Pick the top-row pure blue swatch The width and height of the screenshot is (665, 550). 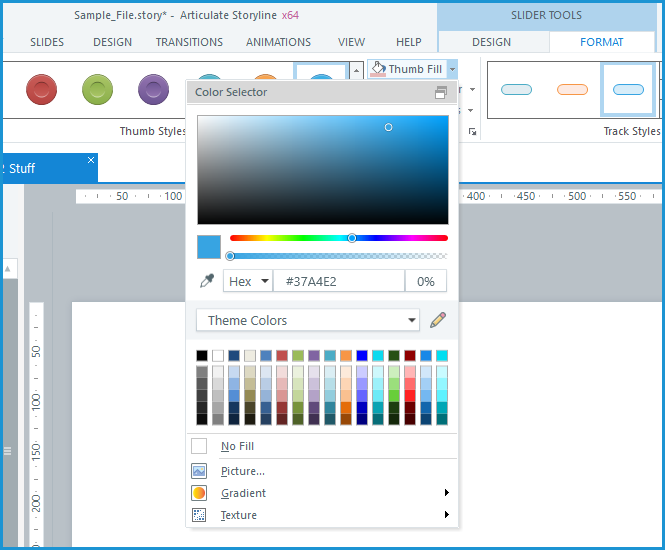pyautogui.click(x=362, y=355)
